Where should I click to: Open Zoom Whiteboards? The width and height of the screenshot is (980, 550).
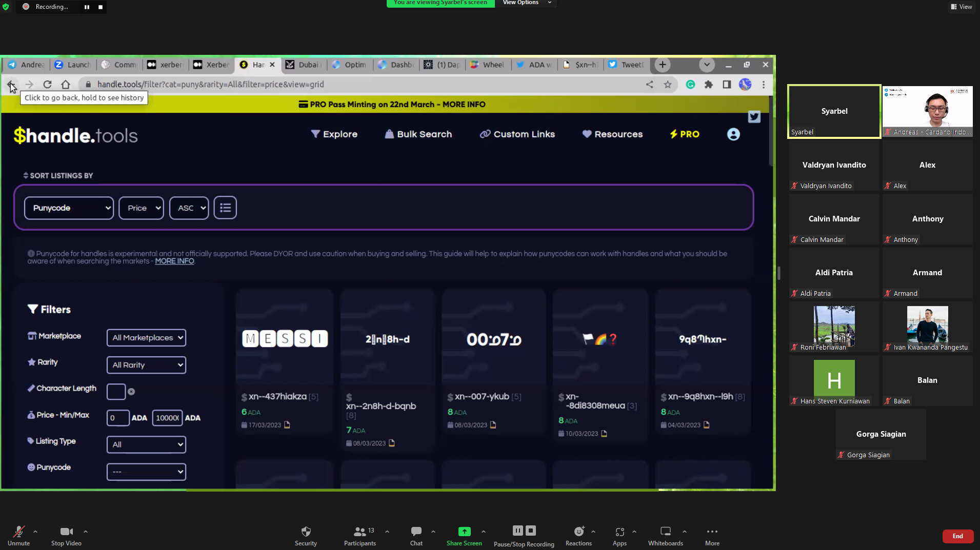point(666,536)
